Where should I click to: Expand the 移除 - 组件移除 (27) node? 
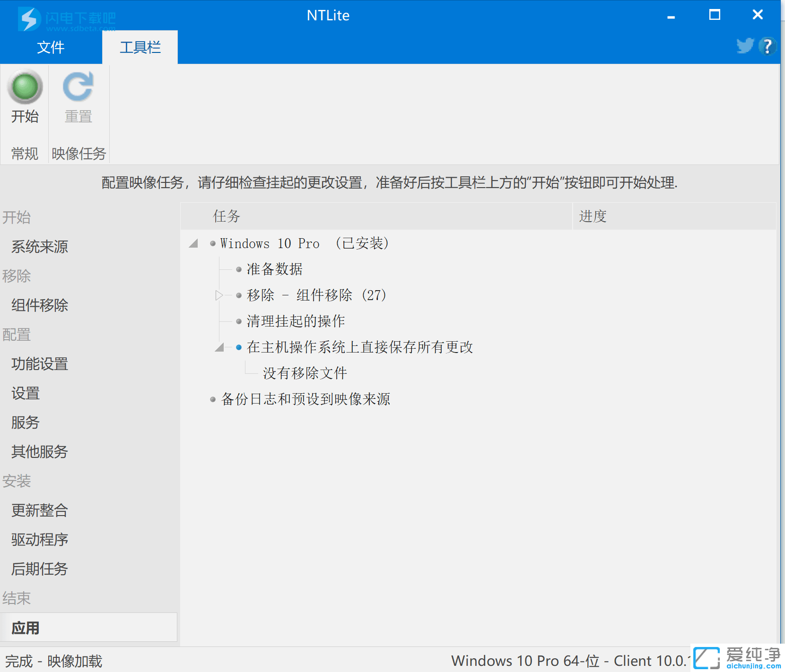point(219,295)
